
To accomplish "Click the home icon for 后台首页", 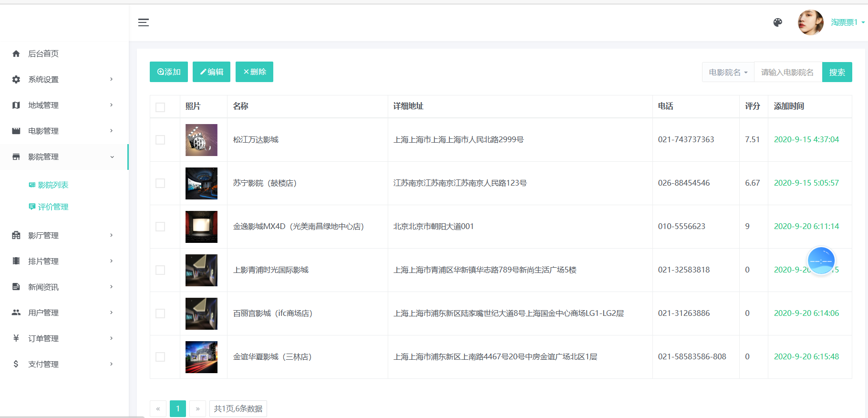I will pos(16,53).
